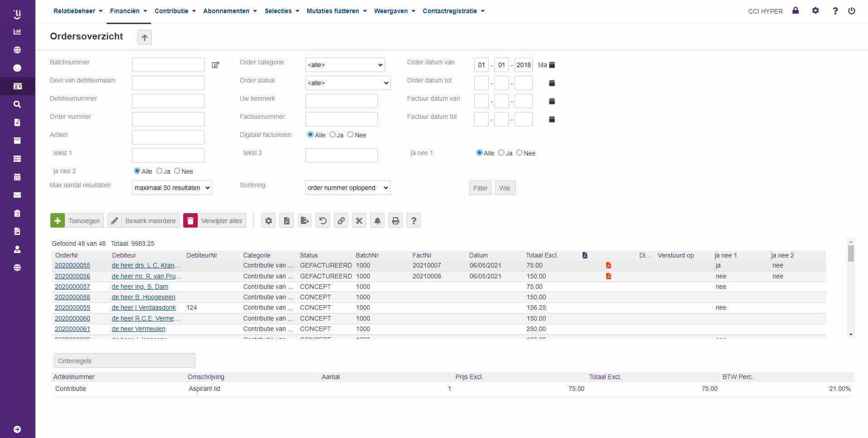Click the printer toolbar icon
This screenshot has width=868, height=438.
pos(395,221)
